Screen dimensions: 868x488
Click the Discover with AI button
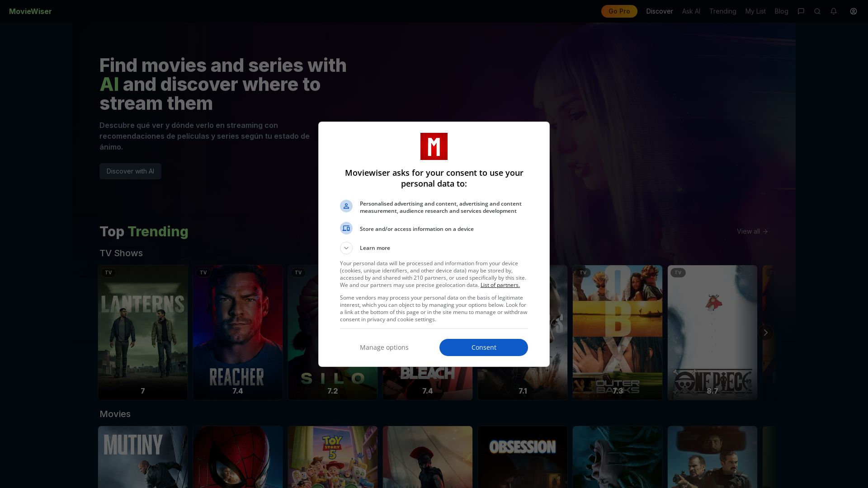coord(130,171)
